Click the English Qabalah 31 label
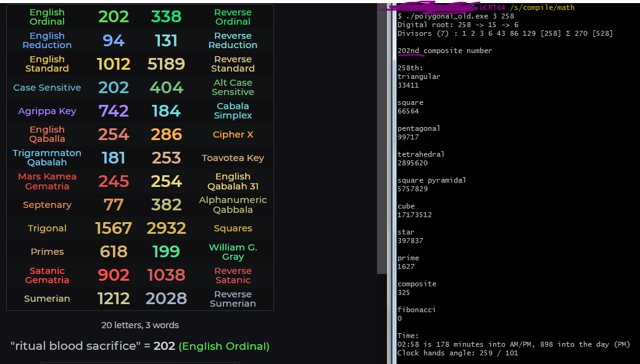This screenshot has width=640, height=364. (x=233, y=181)
